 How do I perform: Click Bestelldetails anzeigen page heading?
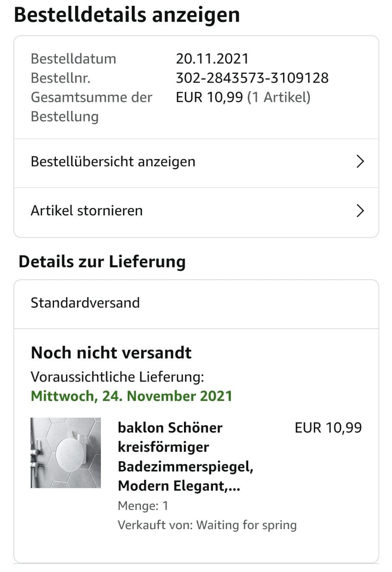(127, 15)
